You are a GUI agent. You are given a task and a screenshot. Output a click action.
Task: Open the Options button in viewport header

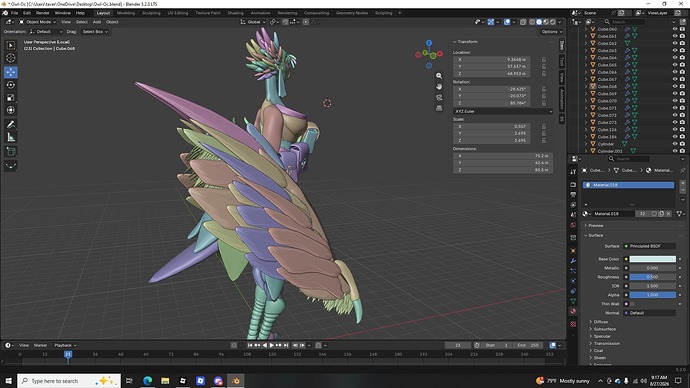pos(552,32)
